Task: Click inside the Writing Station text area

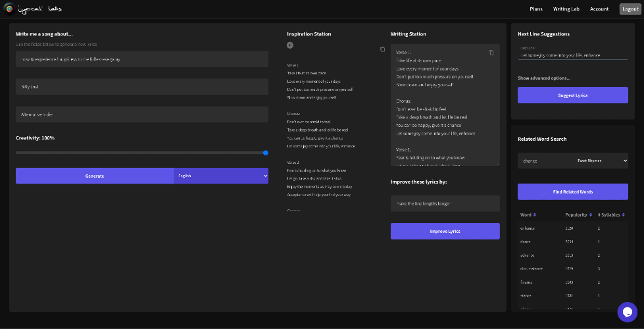Action: 445,105
